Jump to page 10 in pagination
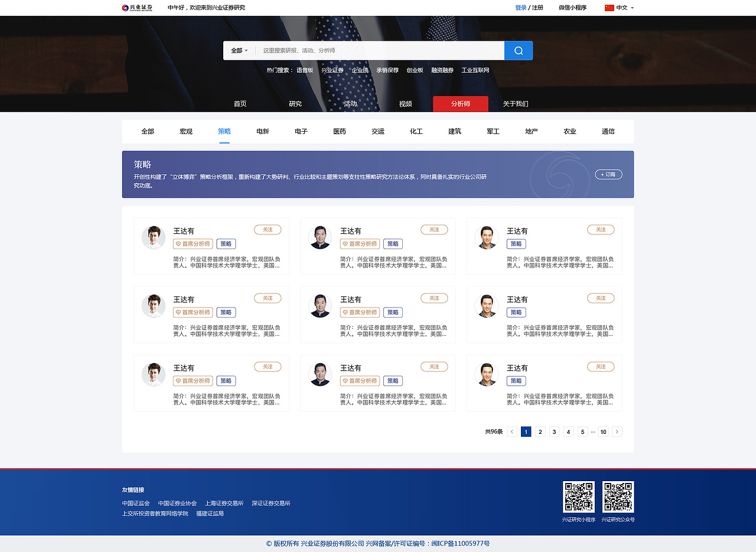This screenshot has width=756, height=552. pos(603,432)
